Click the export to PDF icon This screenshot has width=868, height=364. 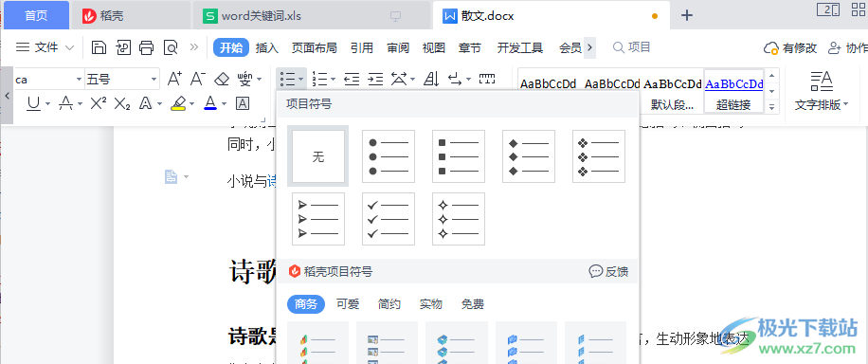(x=123, y=47)
